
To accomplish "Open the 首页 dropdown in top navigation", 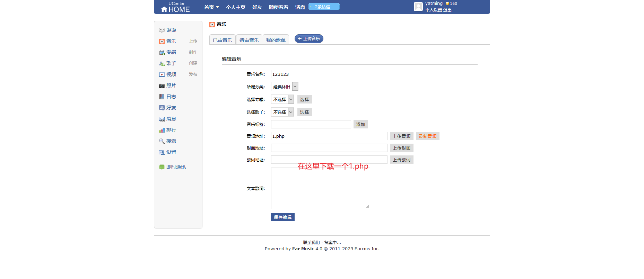I will tap(211, 7).
